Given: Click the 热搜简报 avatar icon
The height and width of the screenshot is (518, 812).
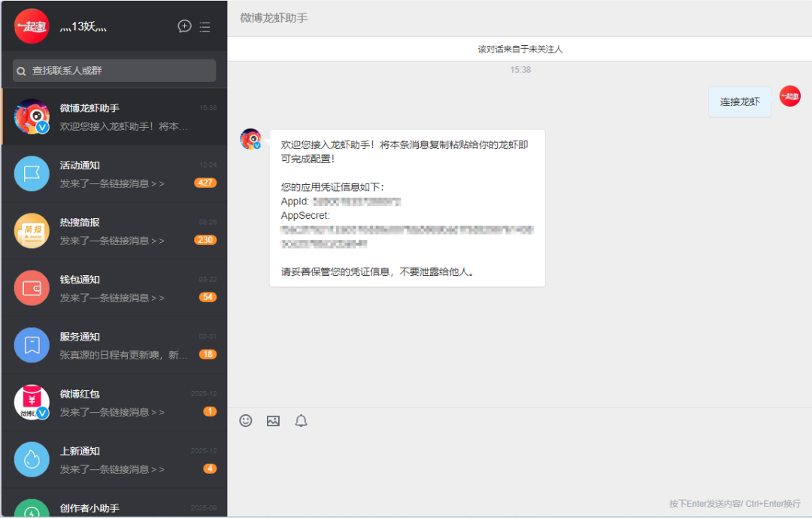Looking at the screenshot, I should tap(32, 231).
